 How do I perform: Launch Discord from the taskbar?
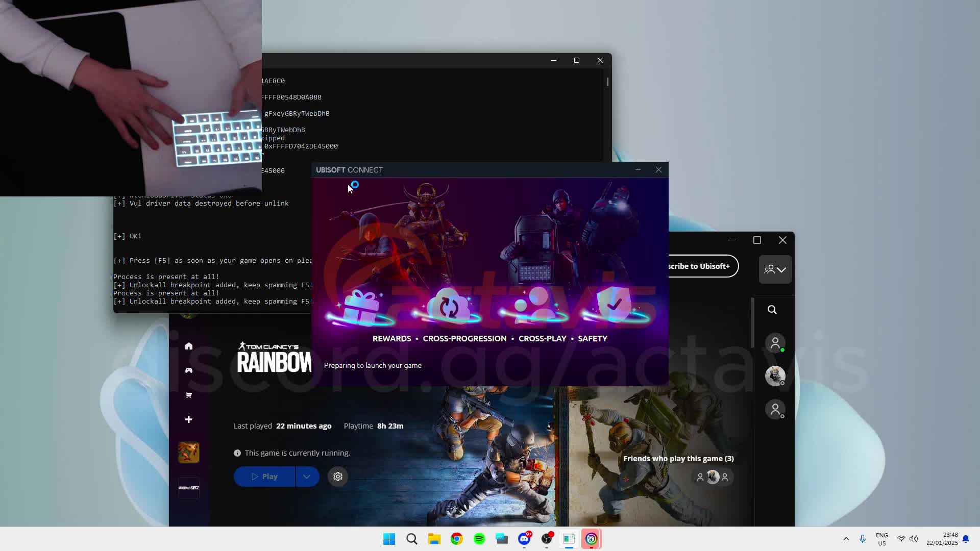524,539
